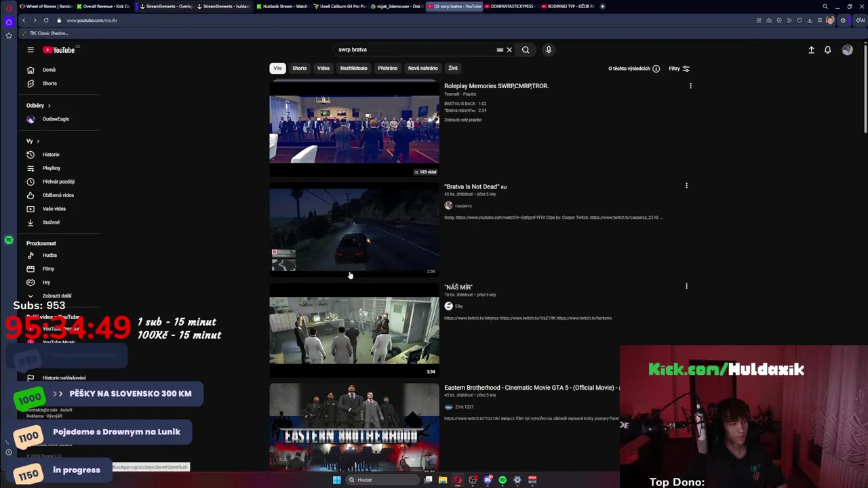
Task: Open options for Bratva Is Not Dead
Action: tap(686, 185)
